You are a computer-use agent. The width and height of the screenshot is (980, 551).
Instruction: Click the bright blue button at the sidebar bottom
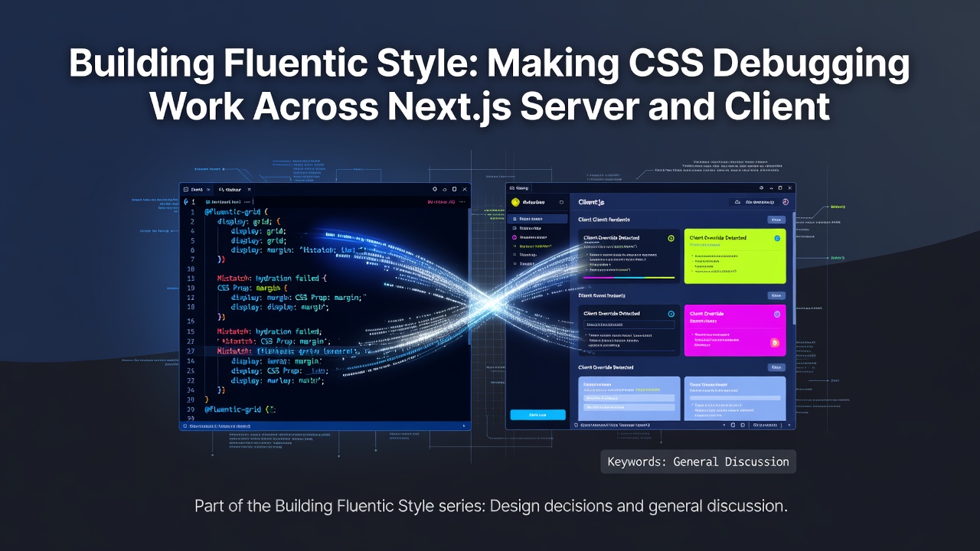coord(537,415)
